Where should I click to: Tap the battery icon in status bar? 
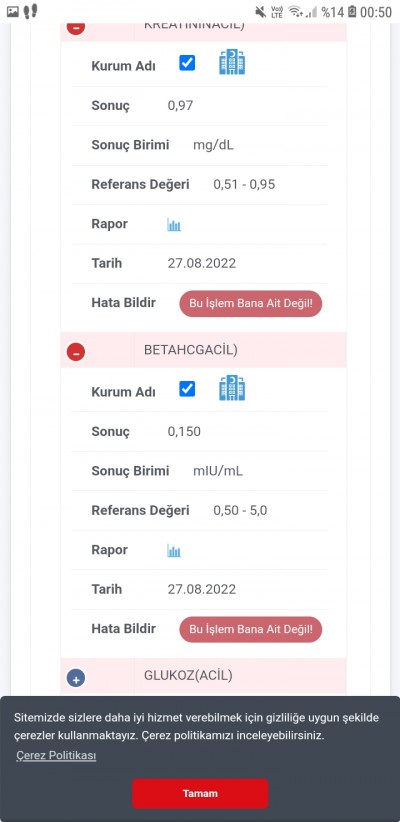[x=352, y=12]
